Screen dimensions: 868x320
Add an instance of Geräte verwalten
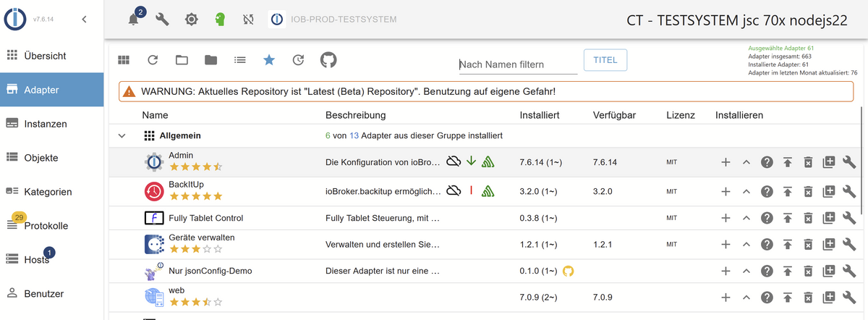point(726,245)
